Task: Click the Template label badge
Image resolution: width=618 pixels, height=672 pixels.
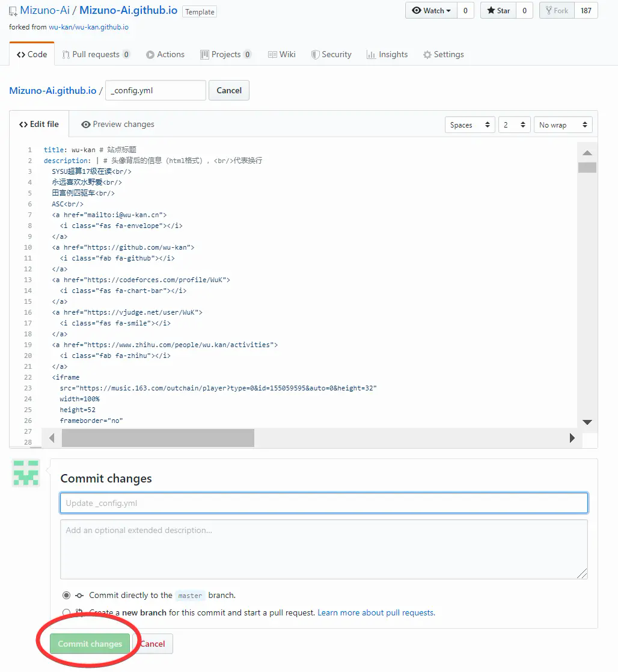Action: click(200, 11)
